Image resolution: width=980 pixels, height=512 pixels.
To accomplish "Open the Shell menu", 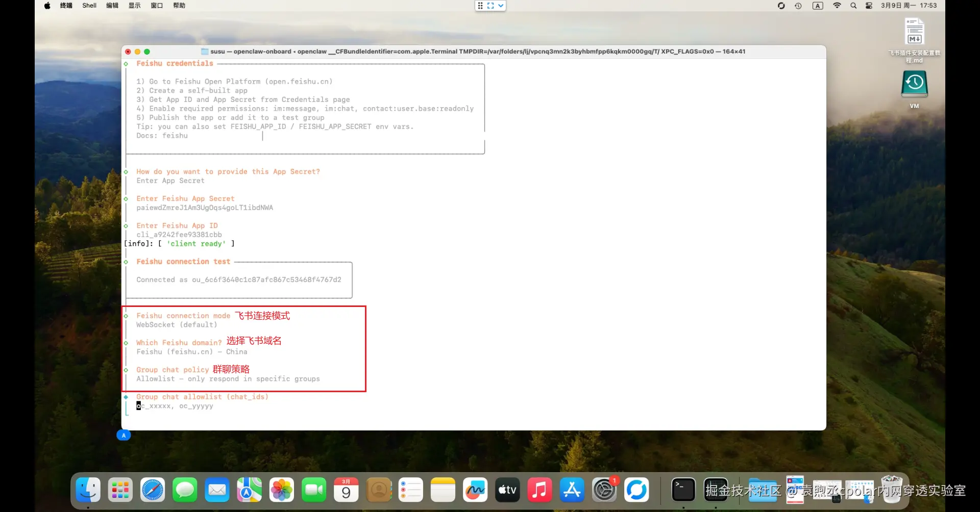I will click(89, 6).
